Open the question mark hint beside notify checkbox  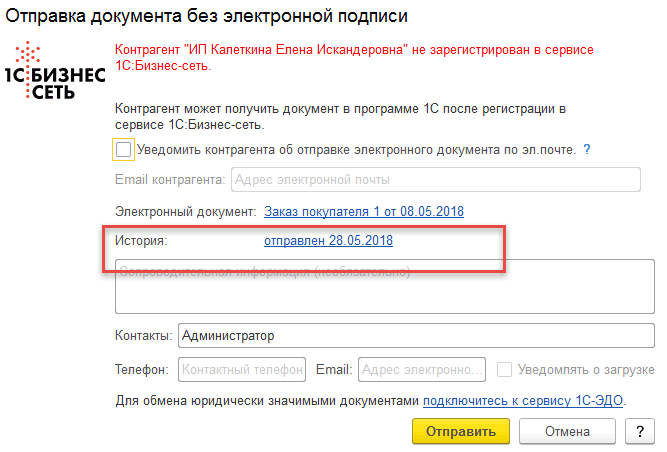click(587, 150)
